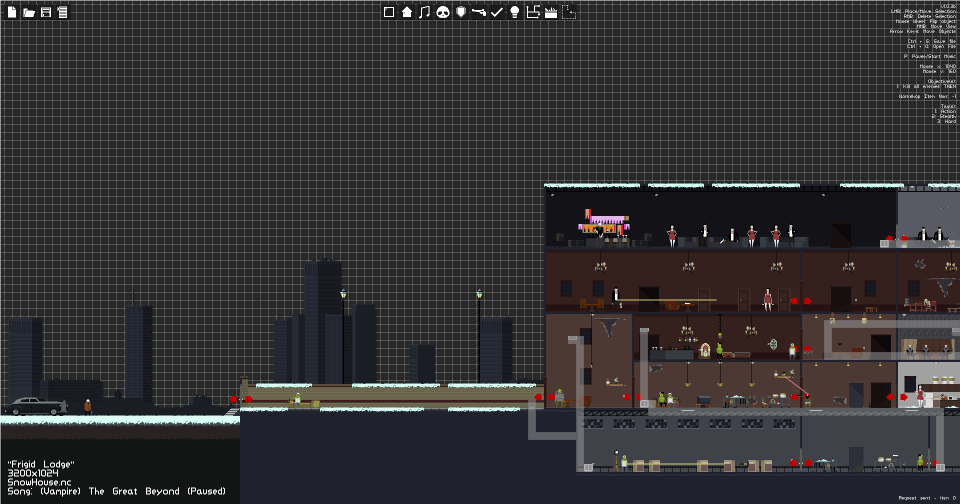The height and width of the screenshot is (504, 960).
Task: Open a level with the folder icon
Action: point(29,12)
